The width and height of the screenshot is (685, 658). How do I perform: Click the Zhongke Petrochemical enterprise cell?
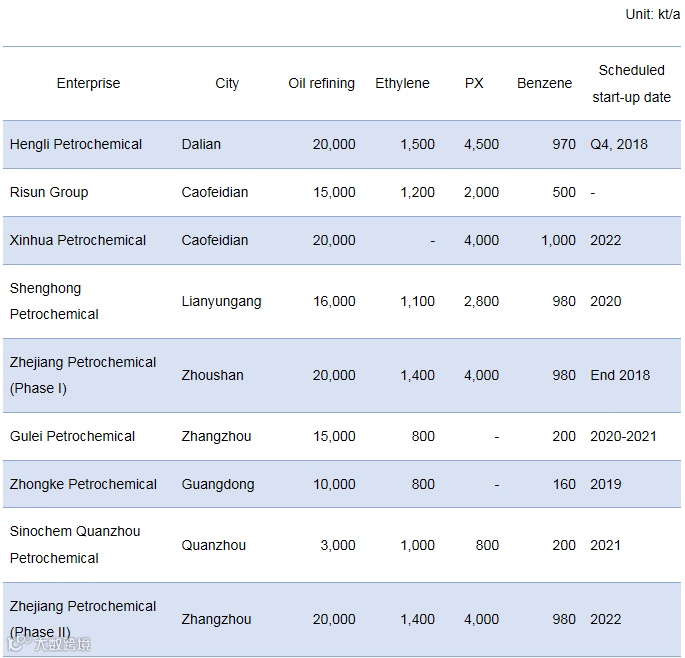tap(83, 484)
